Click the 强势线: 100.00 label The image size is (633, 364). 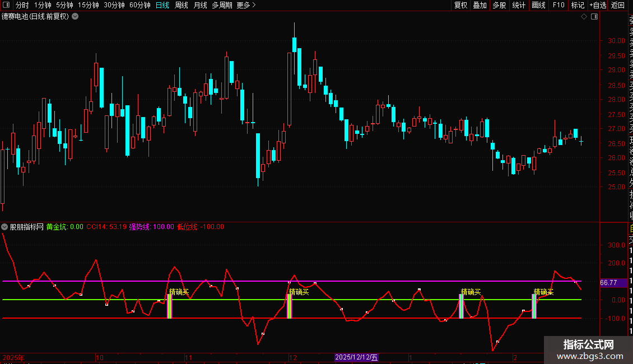151,227
